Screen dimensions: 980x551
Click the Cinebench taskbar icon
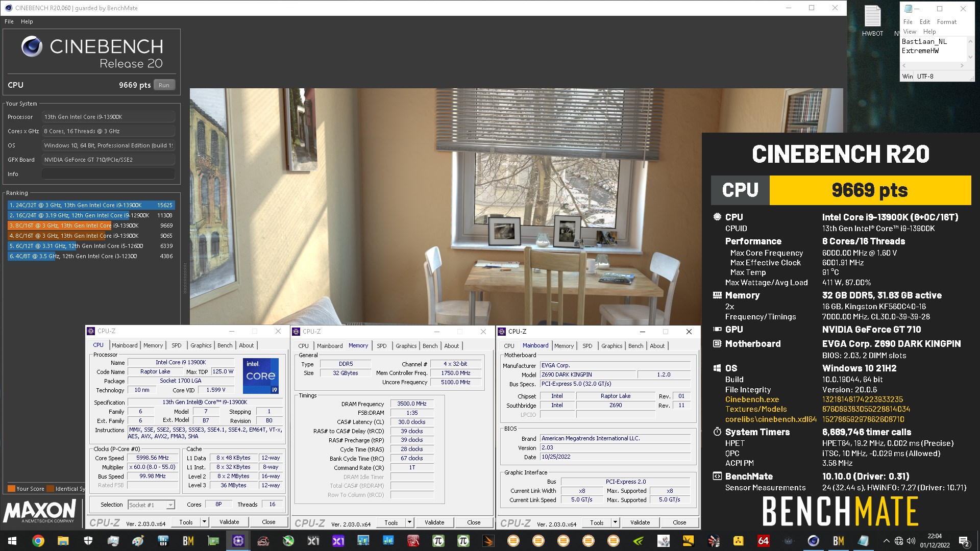tap(813, 541)
